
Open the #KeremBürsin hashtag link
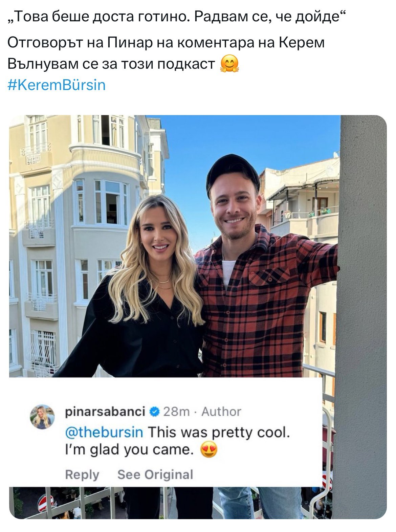pos(57,85)
